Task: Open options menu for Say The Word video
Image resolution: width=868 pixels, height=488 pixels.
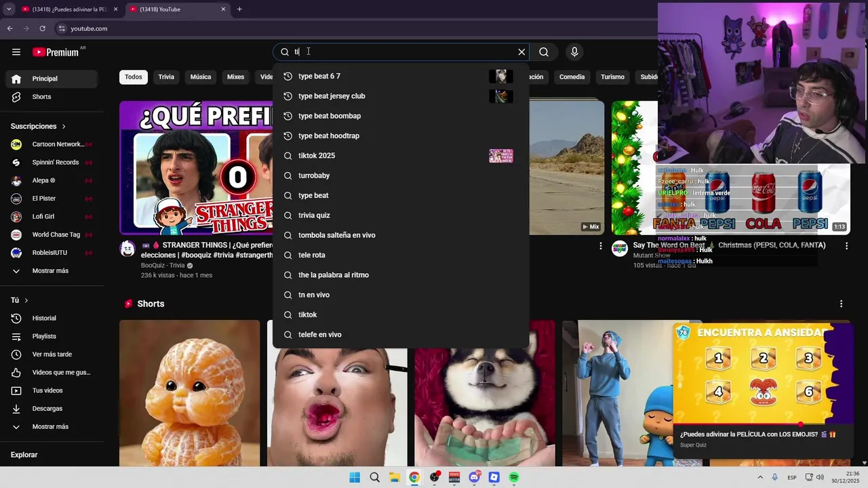Action: (846, 246)
